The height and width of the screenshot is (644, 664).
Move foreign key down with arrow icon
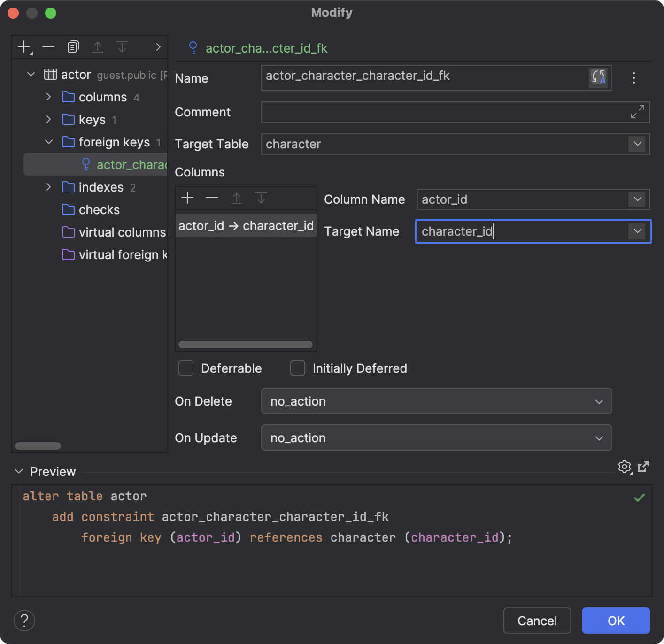(122, 46)
